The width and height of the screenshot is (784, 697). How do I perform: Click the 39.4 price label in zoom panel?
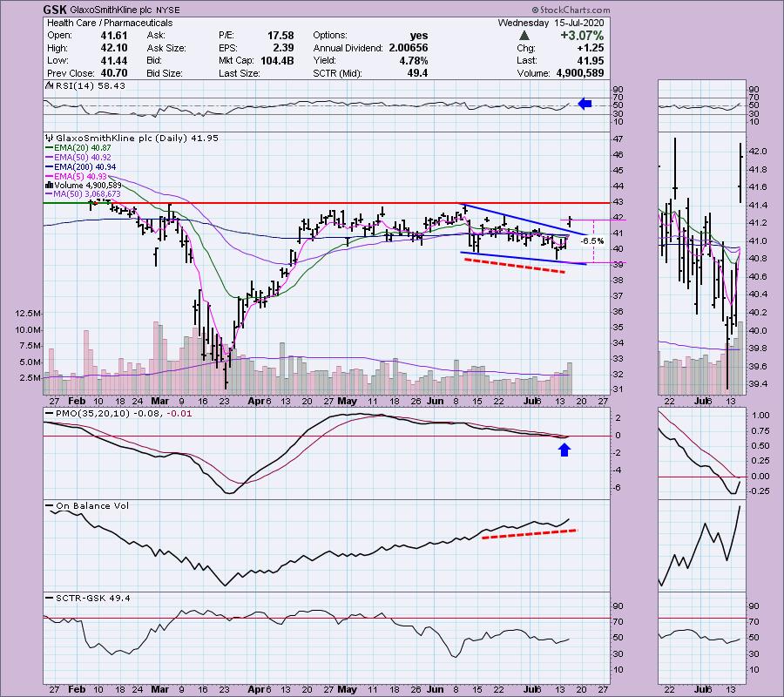tap(758, 384)
